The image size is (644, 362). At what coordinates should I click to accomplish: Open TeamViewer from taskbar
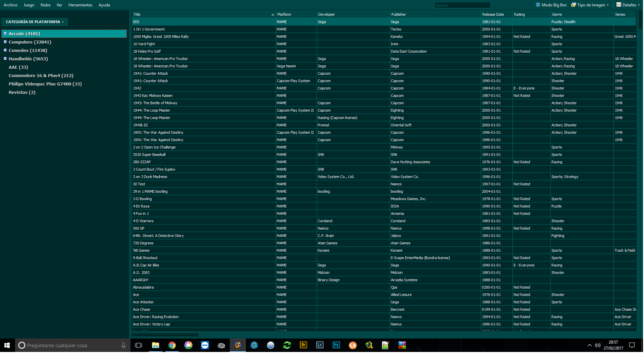coord(205,345)
